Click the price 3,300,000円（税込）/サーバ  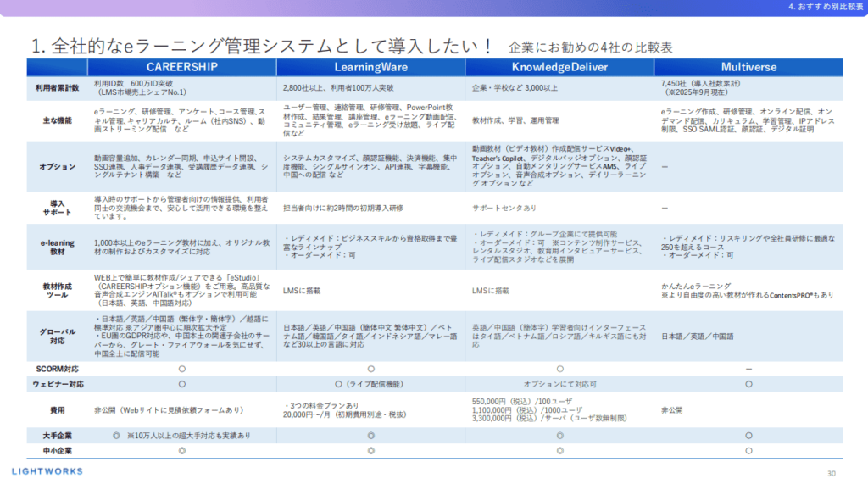pos(519,419)
